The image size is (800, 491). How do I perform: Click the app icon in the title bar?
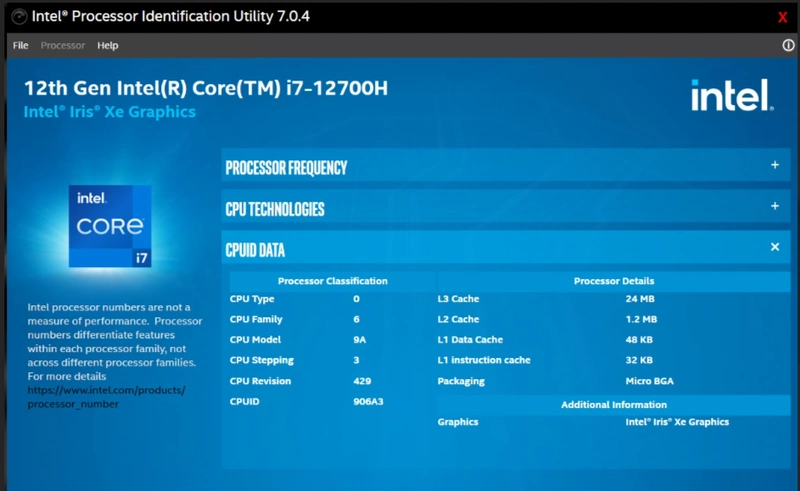19,16
